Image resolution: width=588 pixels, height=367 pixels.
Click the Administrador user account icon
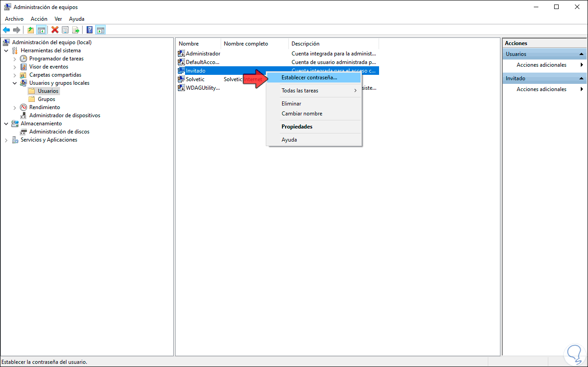coord(181,54)
